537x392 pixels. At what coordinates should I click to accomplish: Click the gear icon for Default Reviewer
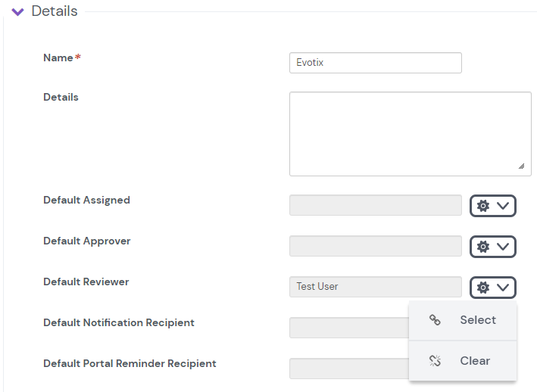483,288
